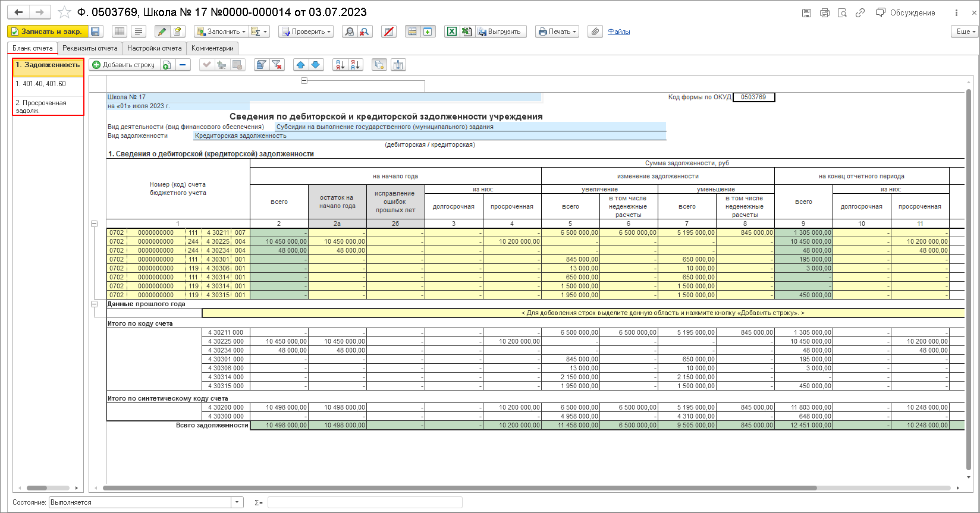The width and height of the screenshot is (980, 513).
Task: Click the sort ascending А-Я icon
Action: tap(340, 65)
